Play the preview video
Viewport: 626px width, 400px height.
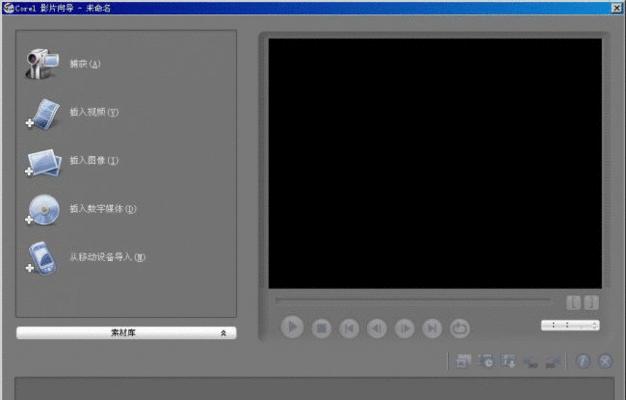pos(292,328)
